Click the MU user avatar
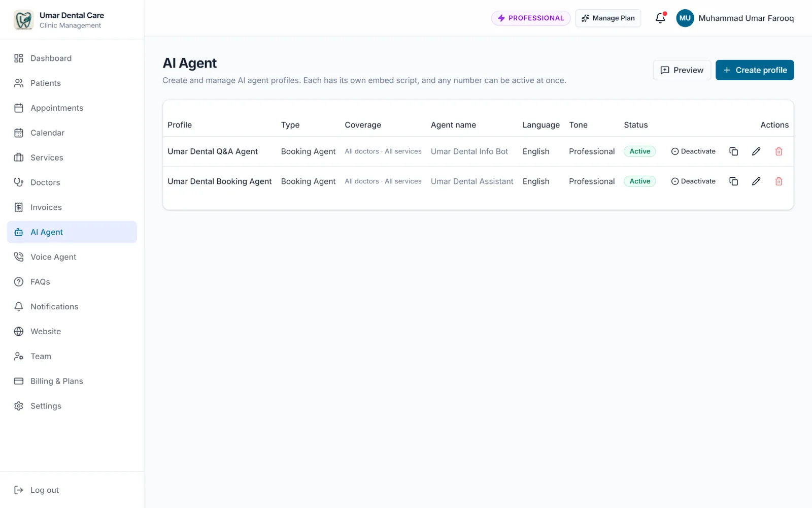Viewport: 812px width, 508px height. (x=685, y=18)
